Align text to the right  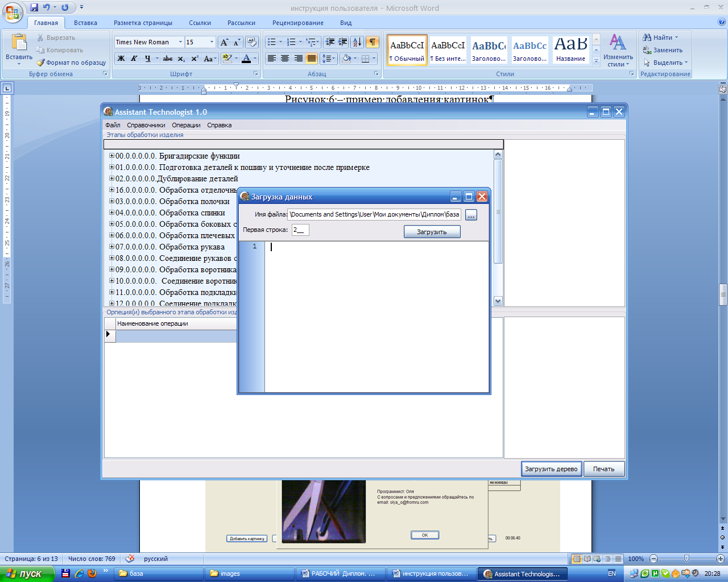pyautogui.click(x=298, y=58)
